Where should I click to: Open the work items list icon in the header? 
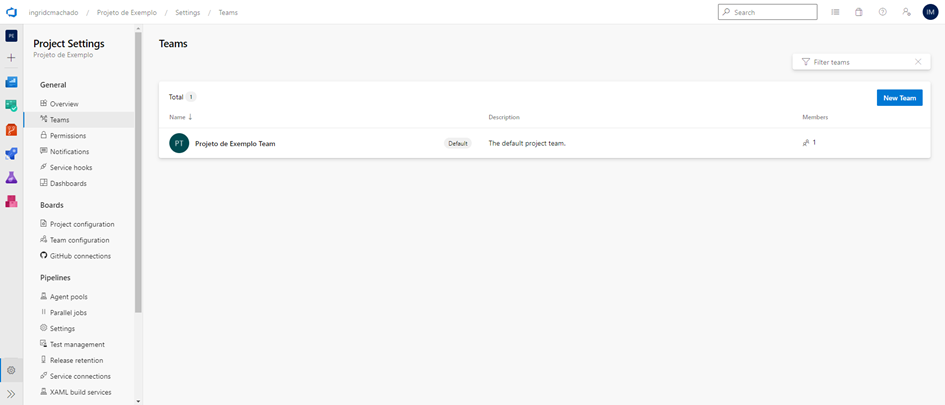[x=835, y=12]
